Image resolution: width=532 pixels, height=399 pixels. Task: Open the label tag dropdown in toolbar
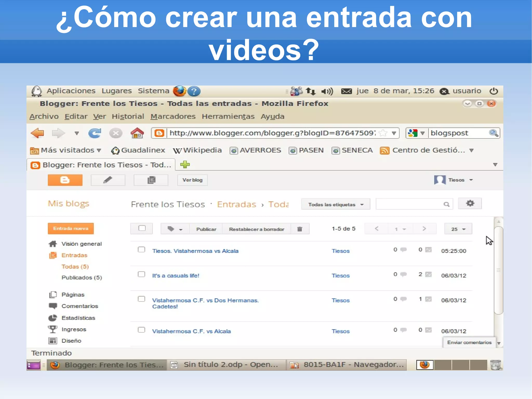click(x=175, y=229)
